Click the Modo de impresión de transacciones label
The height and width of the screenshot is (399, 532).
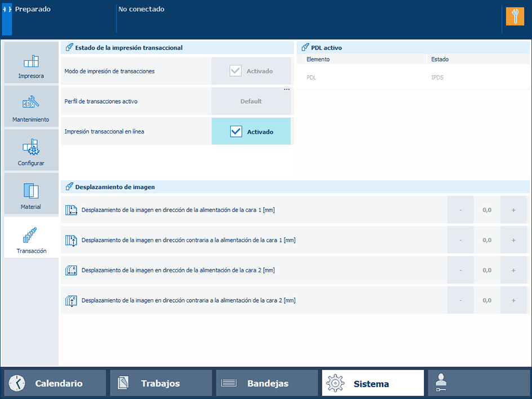(x=109, y=71)
